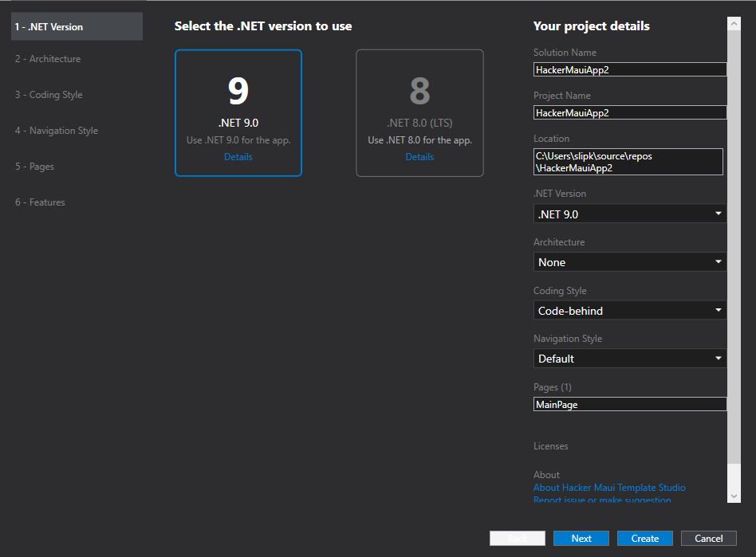Open the Coding Style Code-behind dropdown
The height and width of the screenshot is (557, 756).
click(629, 311)
